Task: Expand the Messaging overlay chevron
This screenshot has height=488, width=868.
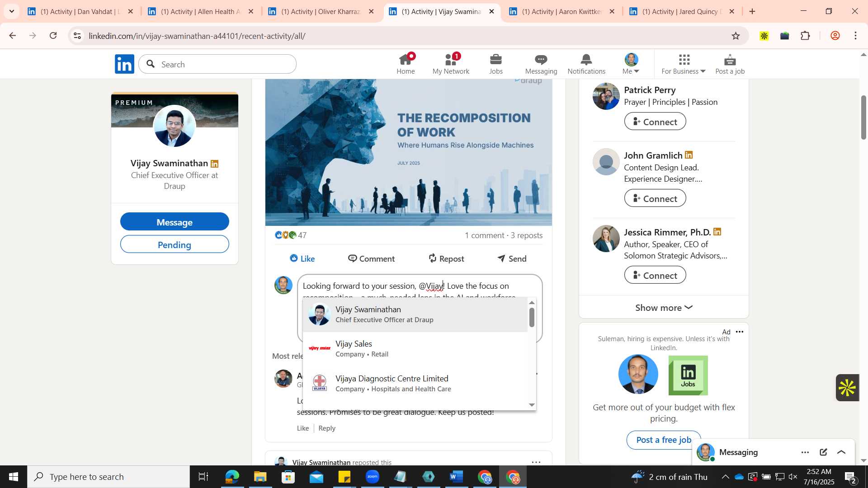Action: tap(841, 452)
